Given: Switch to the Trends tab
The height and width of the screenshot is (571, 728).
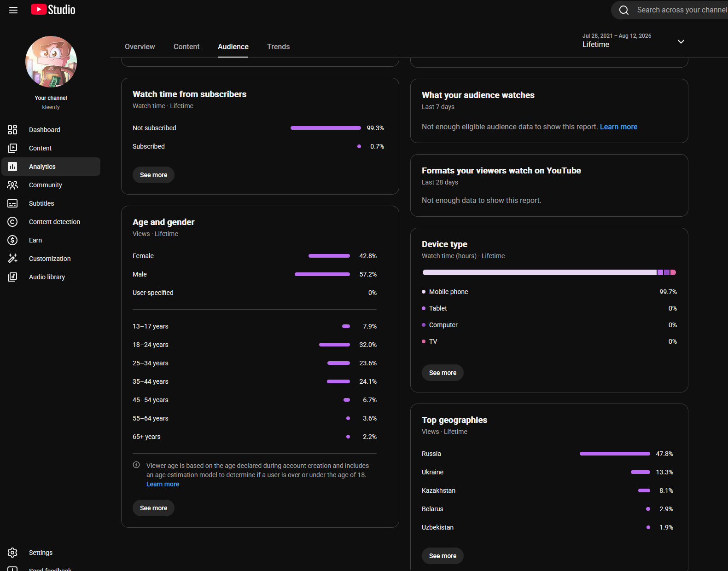Looking at the screenshot, I should click(x=279, y=46).
